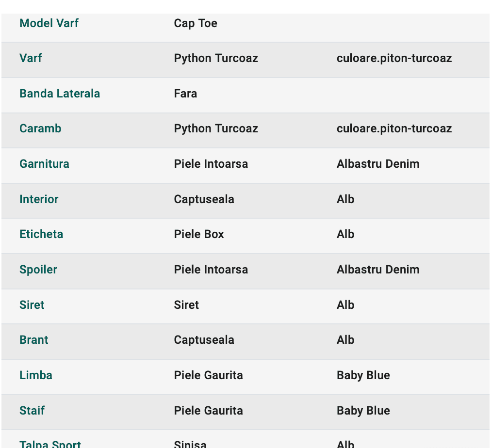This screenshot has height=448, width=491.
Task: Select the Cap Toe value
Action: (196, 23)
